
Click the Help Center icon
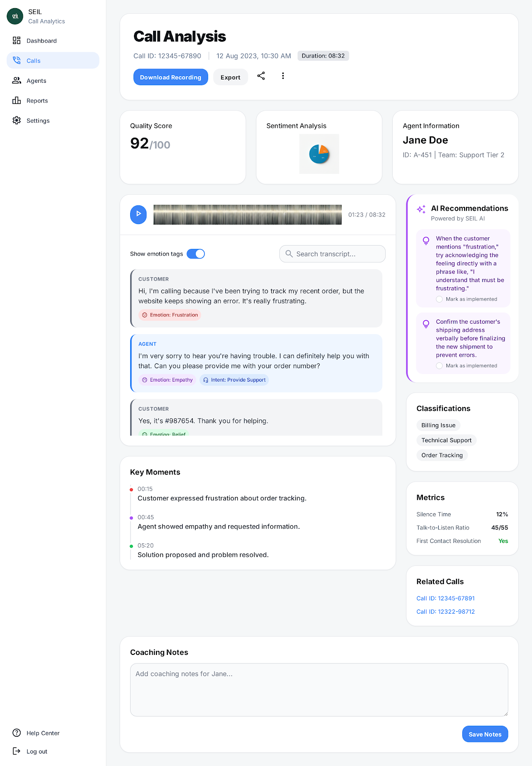(17, 732)
